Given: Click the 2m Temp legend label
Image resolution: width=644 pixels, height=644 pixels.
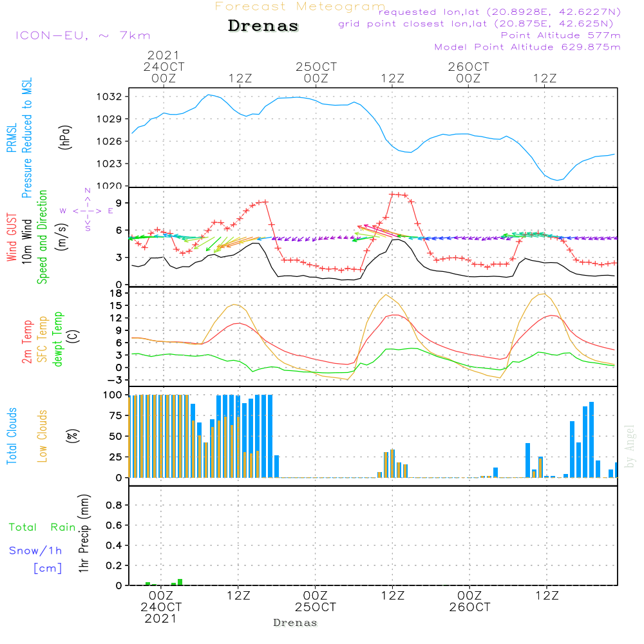Looking at the screenshot, I should [28, 341].
